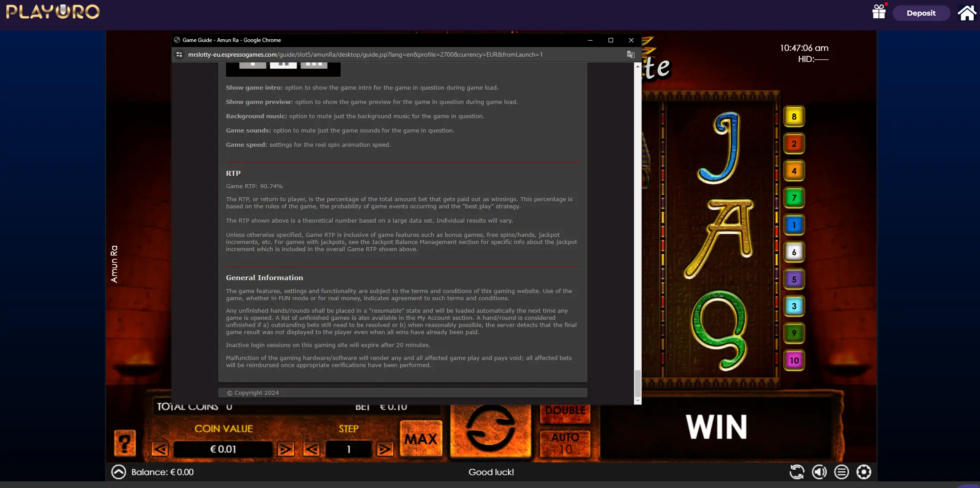Mute sound with the speaker icon

coord(819,472)
